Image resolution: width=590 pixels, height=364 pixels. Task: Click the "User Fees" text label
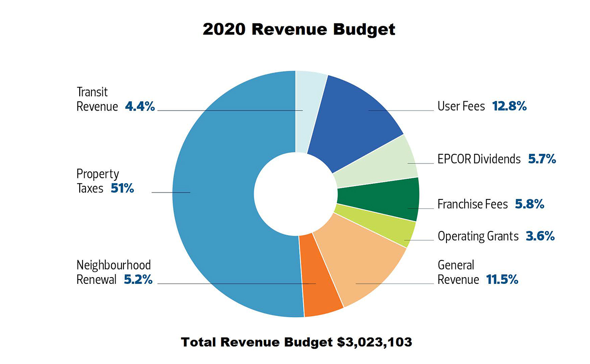point(461,106)
